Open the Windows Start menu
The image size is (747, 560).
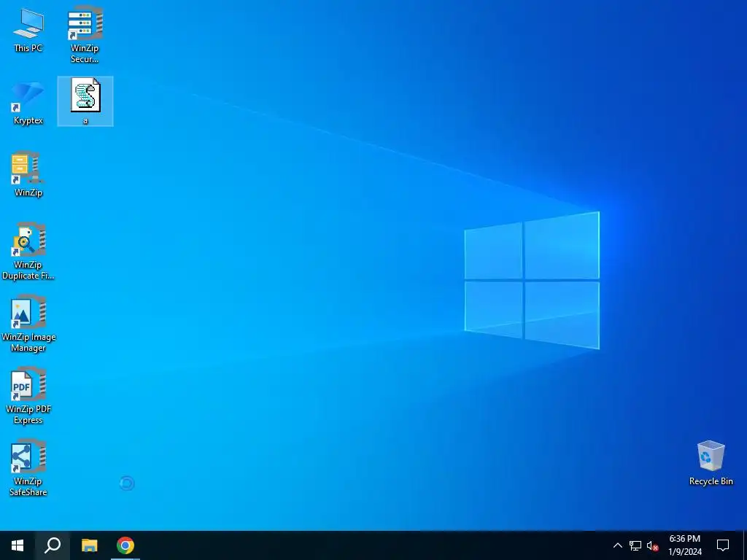point(18,545)
